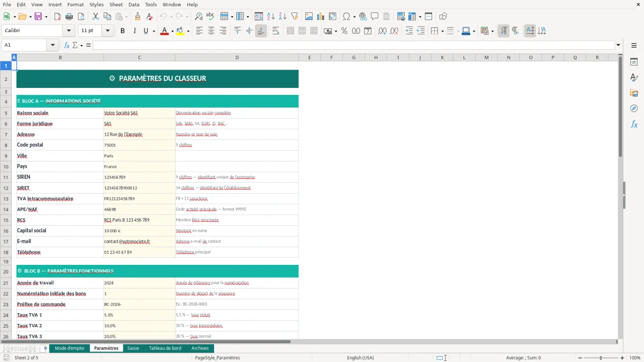The width and height of the screenshot is (644, 362).
Task: Open the sidebar Navigator panel
Action: [634, 109]
